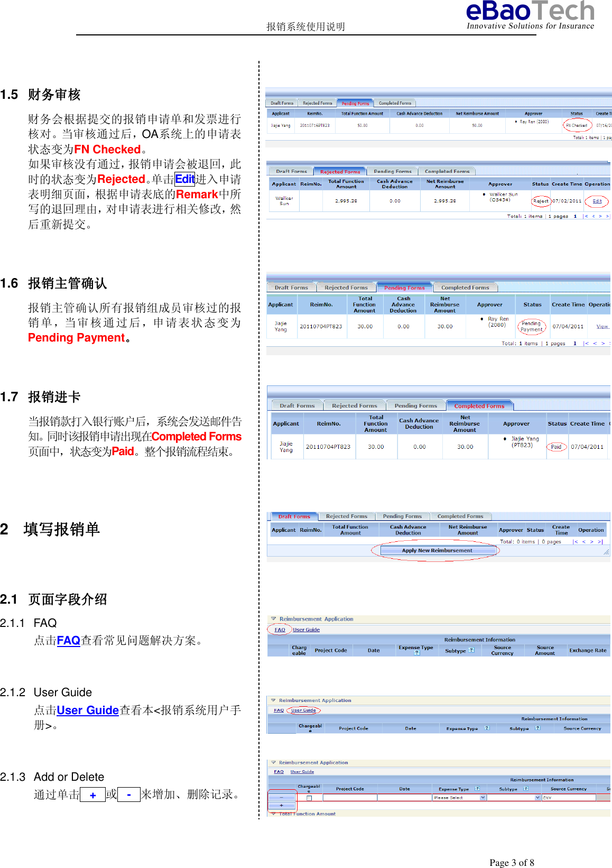Click the Source Amount column header
Image resolution: width=612 pixels, height=868 pixels.
click(x=545, y=650)
